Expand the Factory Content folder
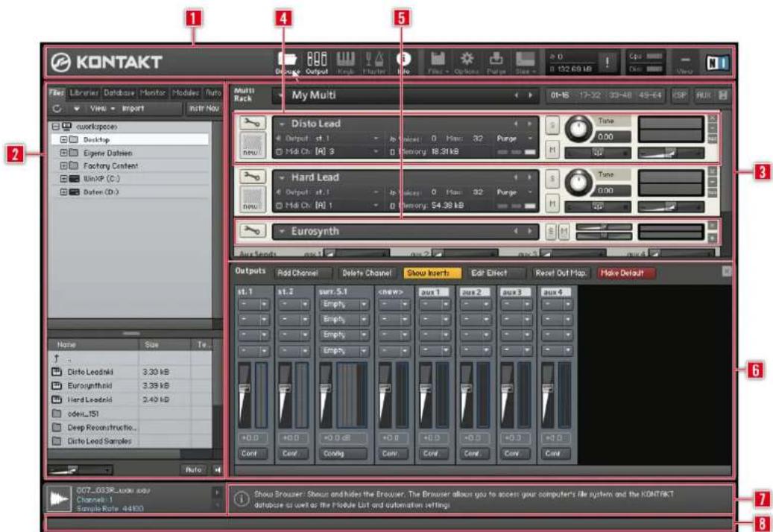The width and height of the screenshot is (773, 532). point(63,166)
